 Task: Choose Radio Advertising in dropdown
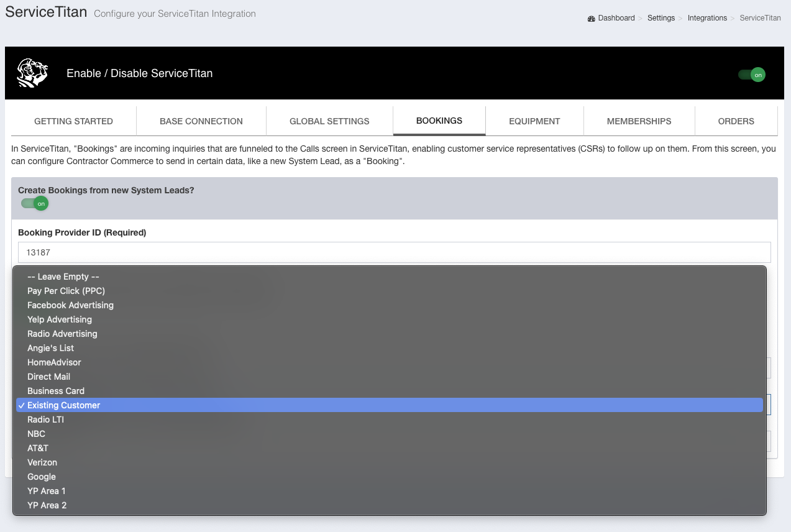[x=390, y=334]
